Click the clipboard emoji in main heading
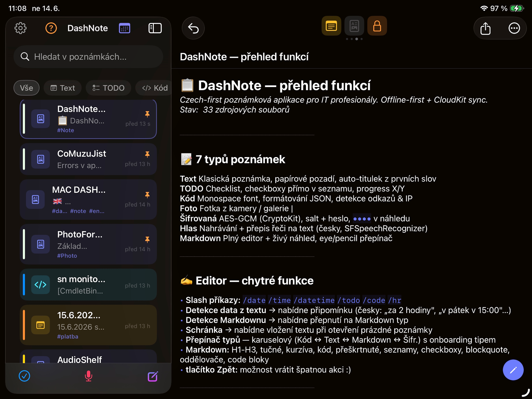Image resolution: width=532 pixels, height=399 pixels. (x=187, y=86)
